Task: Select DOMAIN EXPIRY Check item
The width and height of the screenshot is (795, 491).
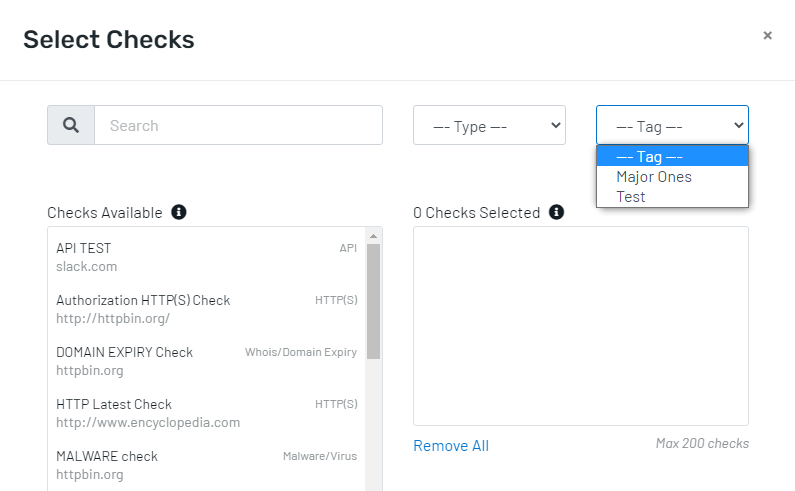Action: [x=207, y=361]
